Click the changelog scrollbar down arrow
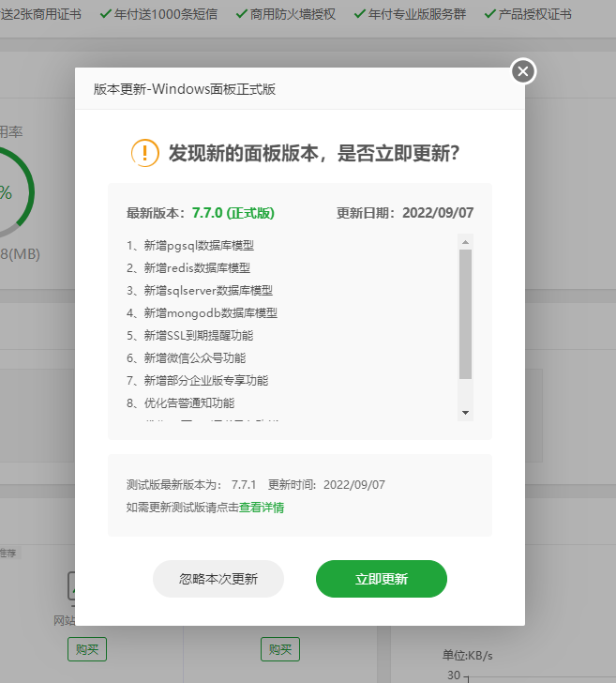This screenshot has height=683, width=616. pos(465,413)
